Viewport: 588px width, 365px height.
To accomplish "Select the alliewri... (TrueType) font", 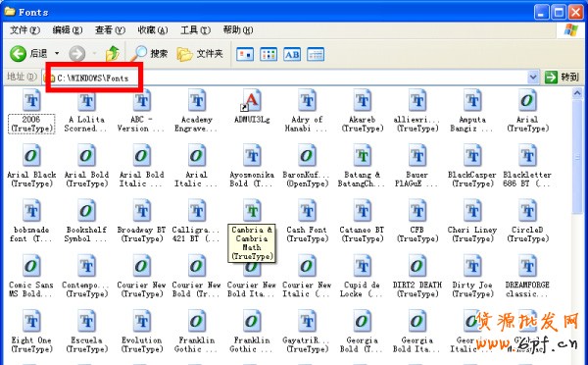I will point(417,111).
